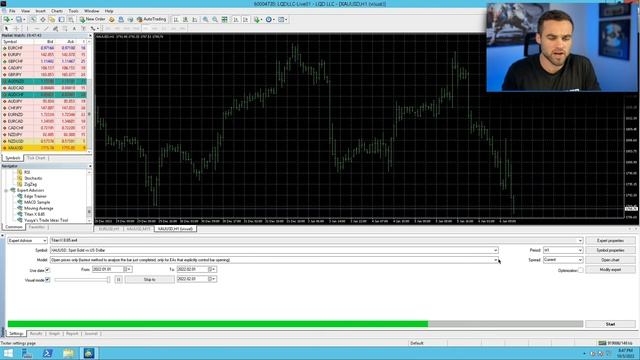Switch to the Results tab in tester

36,333
